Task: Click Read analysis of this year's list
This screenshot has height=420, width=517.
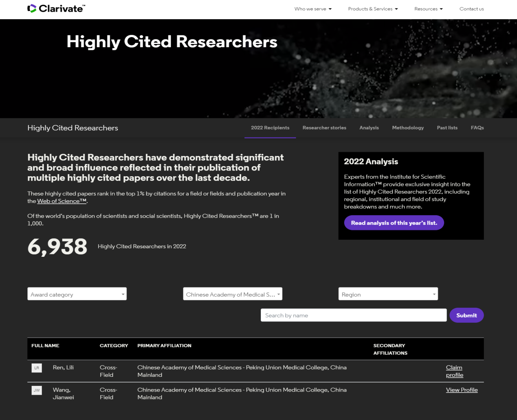Action: coord(394,223)
